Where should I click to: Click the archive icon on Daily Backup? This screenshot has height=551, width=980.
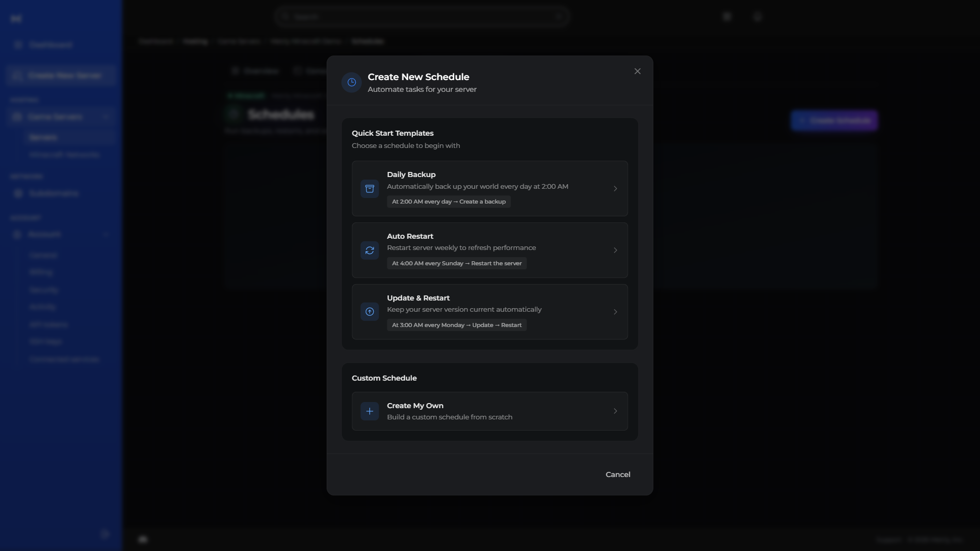point(370,189)
